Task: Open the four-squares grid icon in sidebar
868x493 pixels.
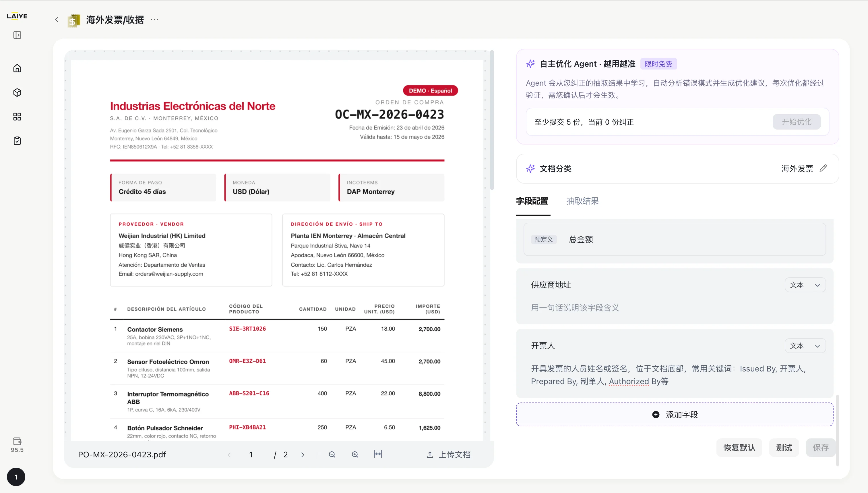Action: [17, 117]
